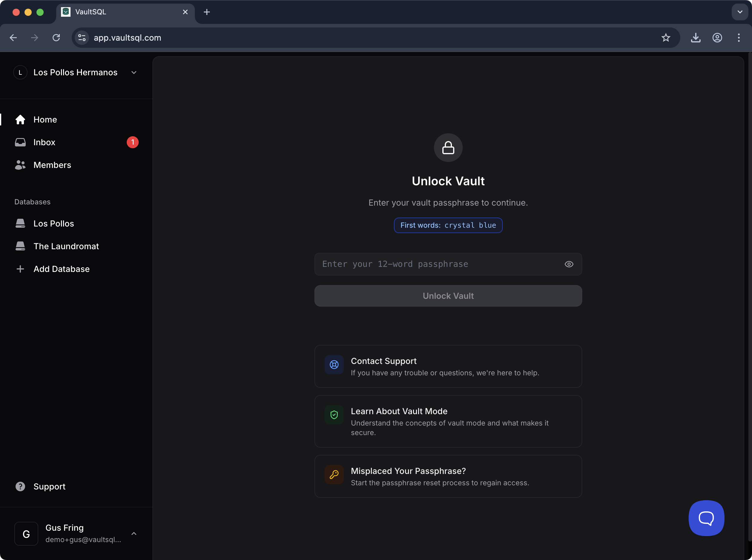Image resolution: width=752 pixels, height=560 pixels.
Task: Open the Home sidebar item
Action: (76, 120)
